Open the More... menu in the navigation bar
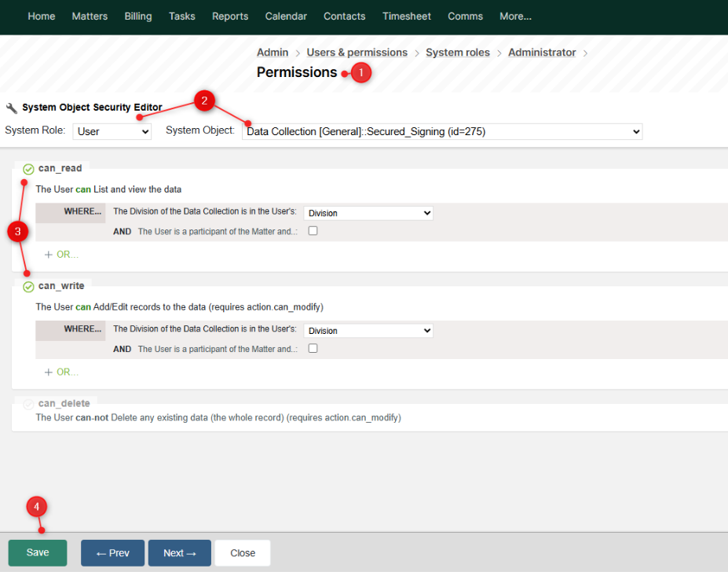The image size is (728, 572). pos(515,16)
